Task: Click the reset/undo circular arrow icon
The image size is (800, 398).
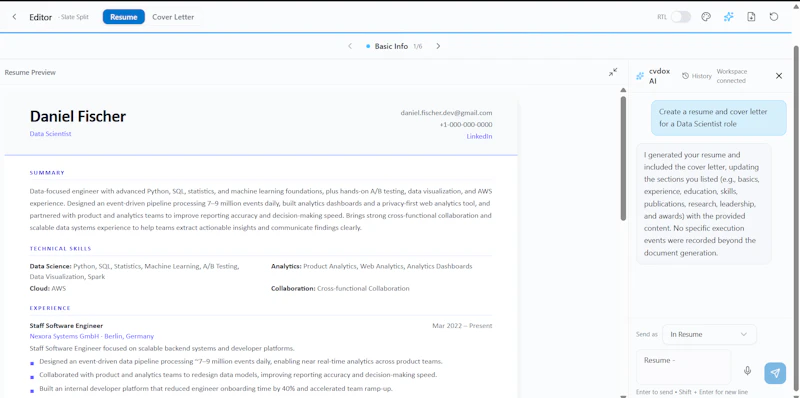Action: tap(774, 17)
